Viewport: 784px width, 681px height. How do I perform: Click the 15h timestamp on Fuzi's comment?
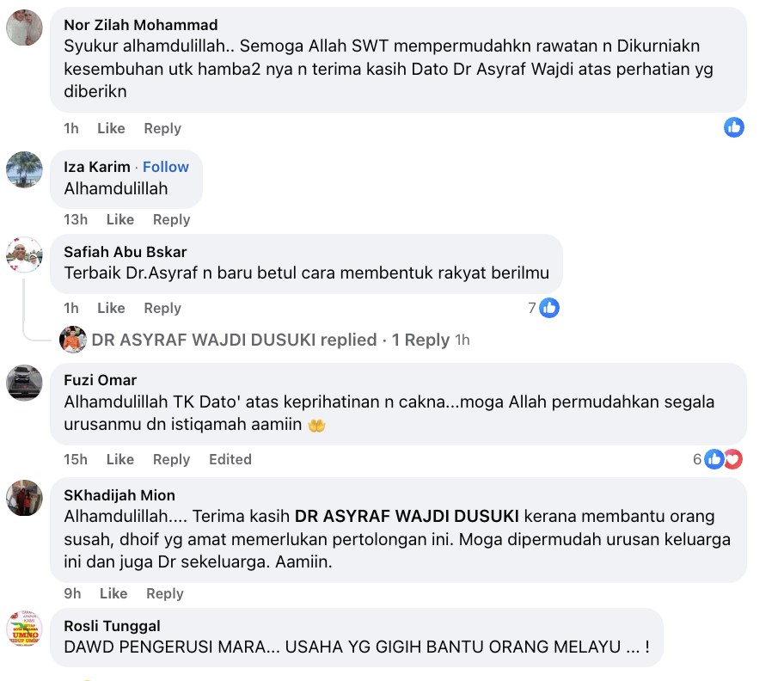(76, 459)
